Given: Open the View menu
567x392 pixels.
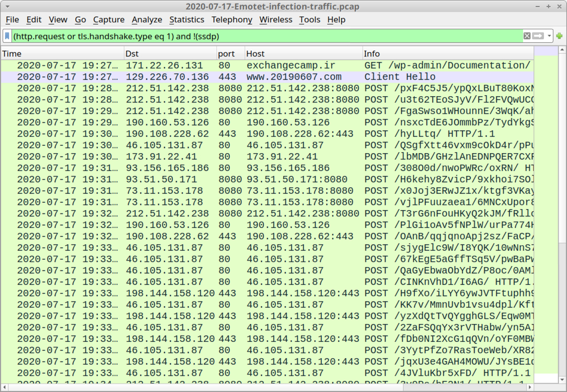Looking at the screenshot, I should (x=58, y=19).
